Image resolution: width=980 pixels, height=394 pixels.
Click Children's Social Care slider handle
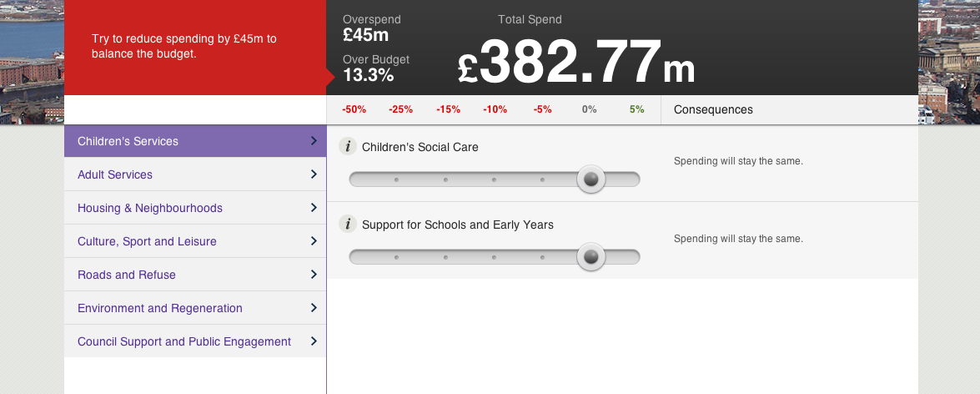click(x=591, y=179)
